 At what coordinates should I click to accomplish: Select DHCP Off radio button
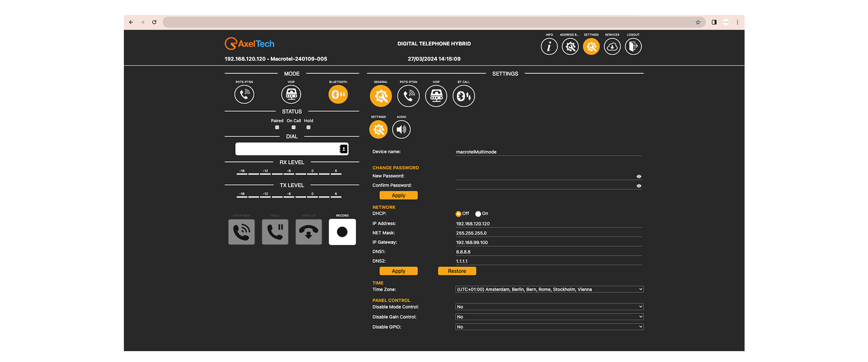458,214
